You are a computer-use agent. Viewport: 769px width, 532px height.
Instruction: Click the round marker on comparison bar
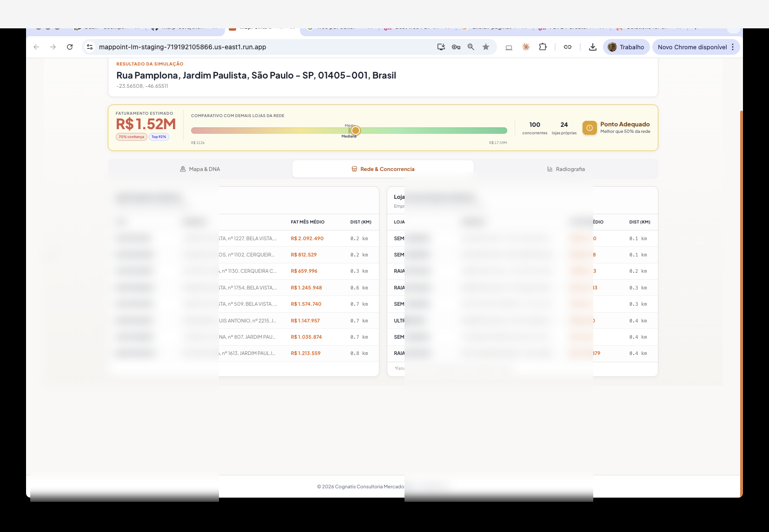pyautogui.click(x=356, y=131)
